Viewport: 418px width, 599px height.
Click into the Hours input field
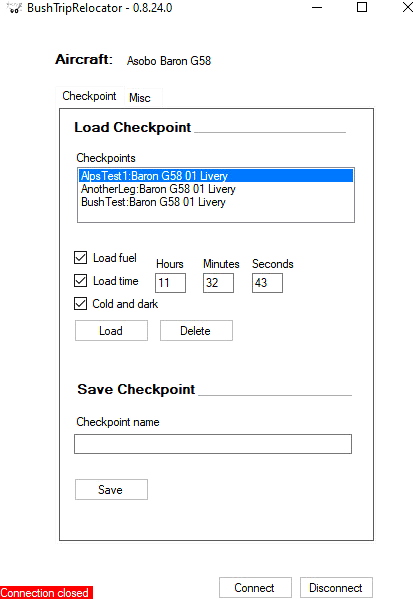pos(170,283)
